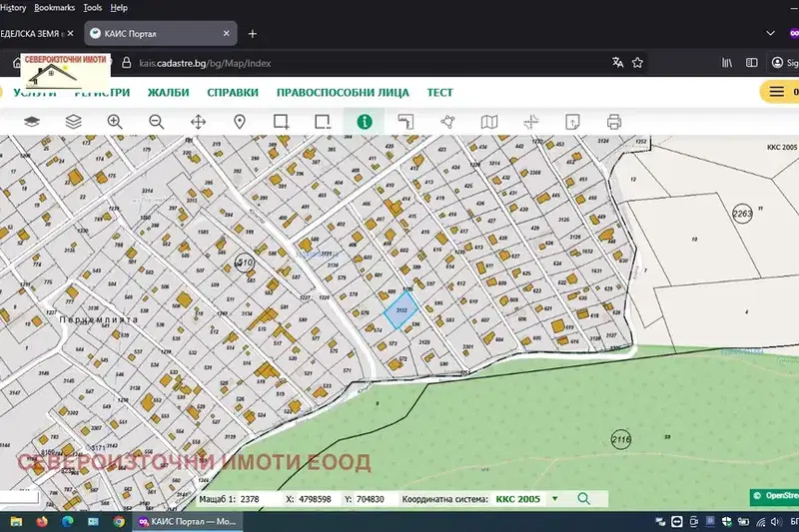Click the Y coordinate value 704830
Viewport: 799px width, 532px height.
coord(372,499)
